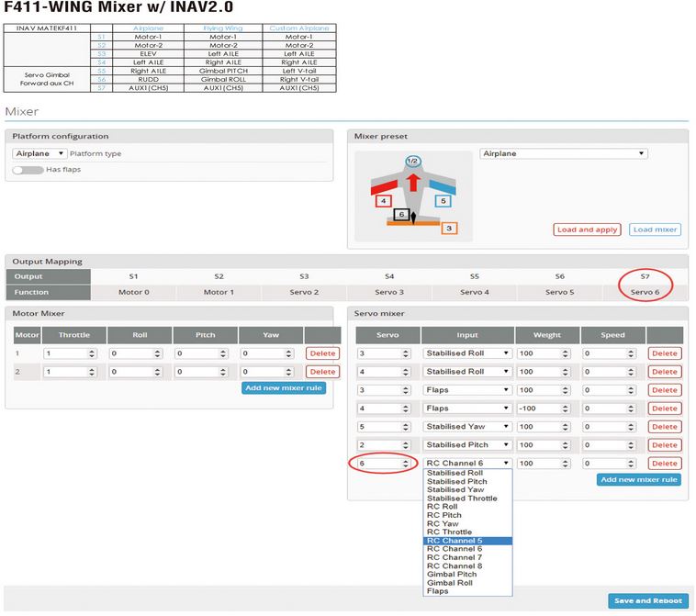This screenshot has height=616, width=696.
Task: Delete the Stabilised Yaw servo rule
Action: coord(665,427)
